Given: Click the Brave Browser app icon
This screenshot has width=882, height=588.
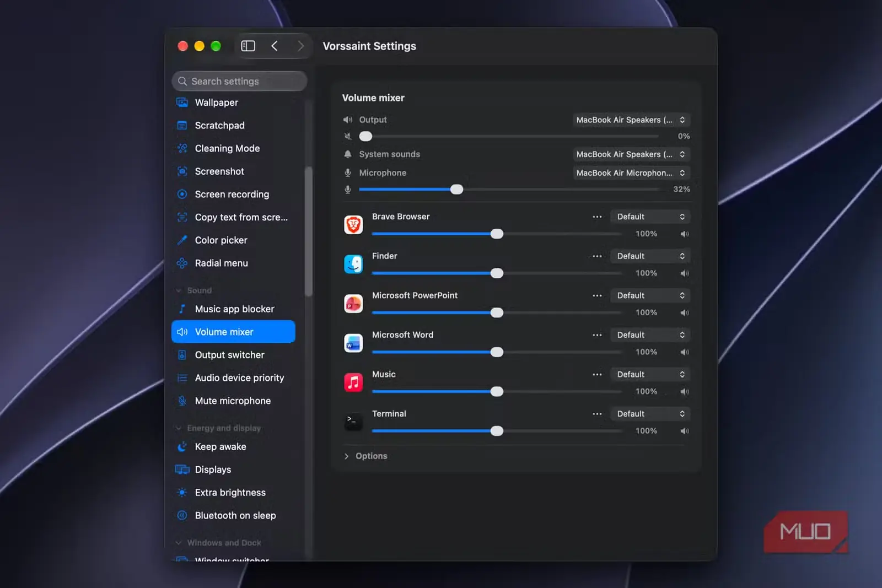Looking at the screenshot, I should [x=353, y=225].
